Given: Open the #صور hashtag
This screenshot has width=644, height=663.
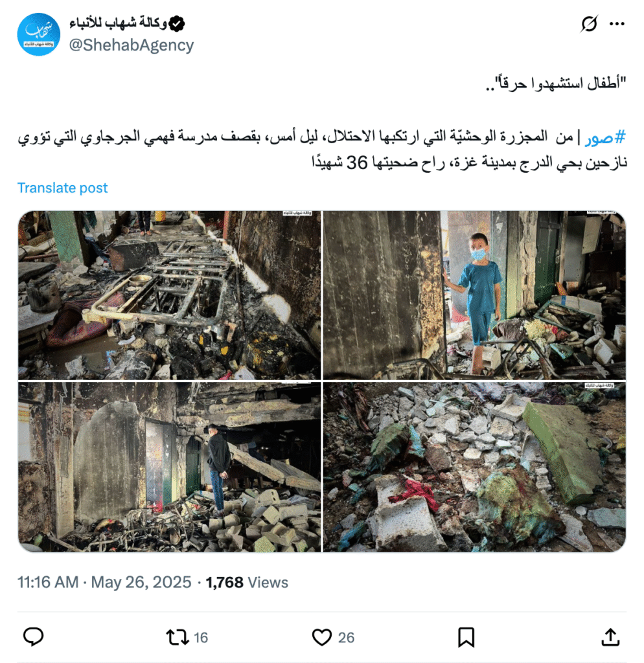Looking at the screenshot, I should point(605,137).
